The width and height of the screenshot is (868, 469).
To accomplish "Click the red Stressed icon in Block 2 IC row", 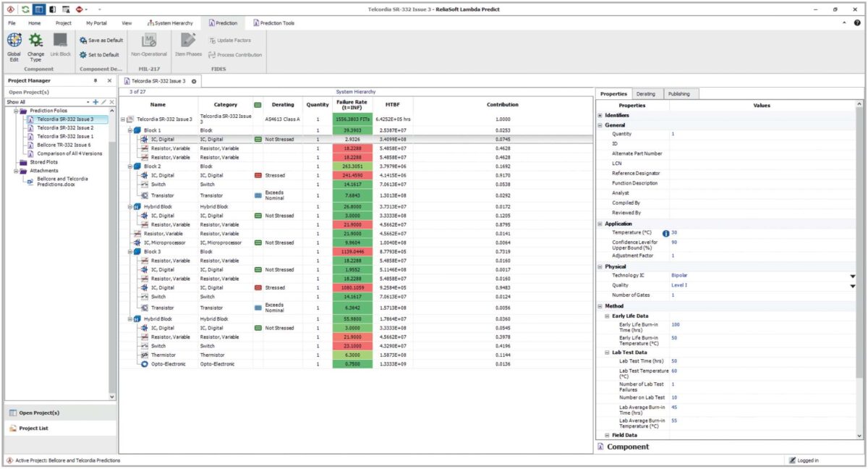I will point(258,175).
